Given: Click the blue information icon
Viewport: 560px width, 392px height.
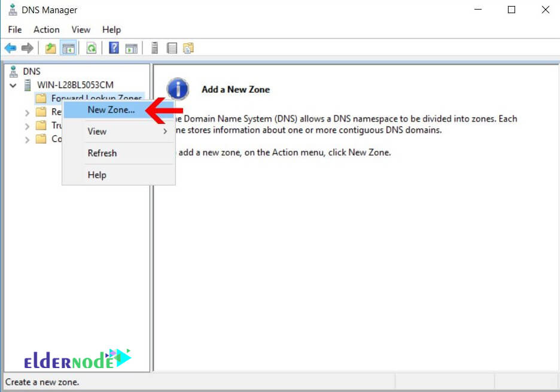Looking at the screenshot, I should pos(178,89).
